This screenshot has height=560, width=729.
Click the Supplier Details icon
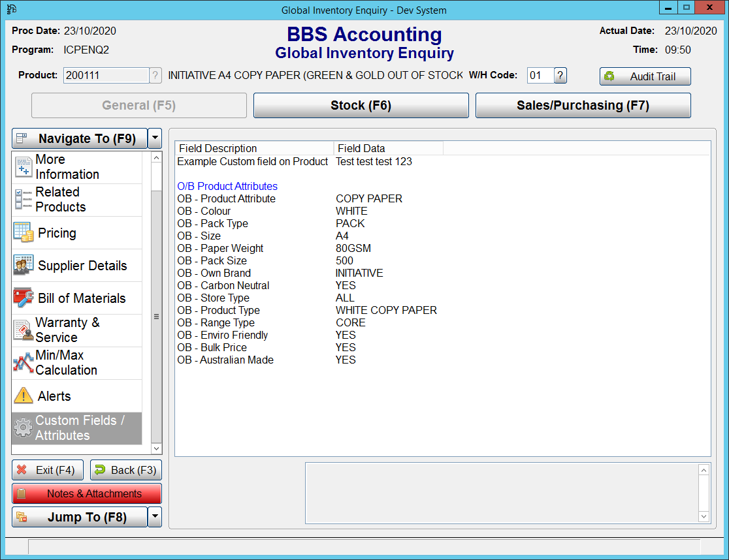[24, 265]
